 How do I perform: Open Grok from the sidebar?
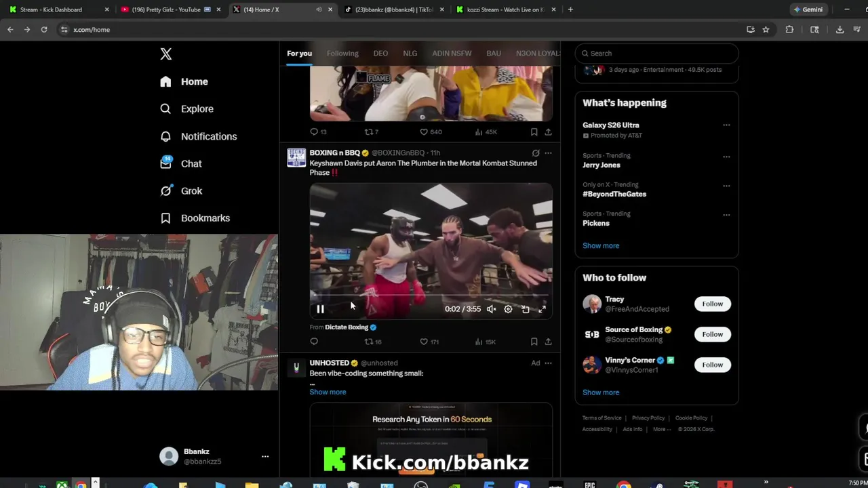pyautogui.click(x=181, y=190)
